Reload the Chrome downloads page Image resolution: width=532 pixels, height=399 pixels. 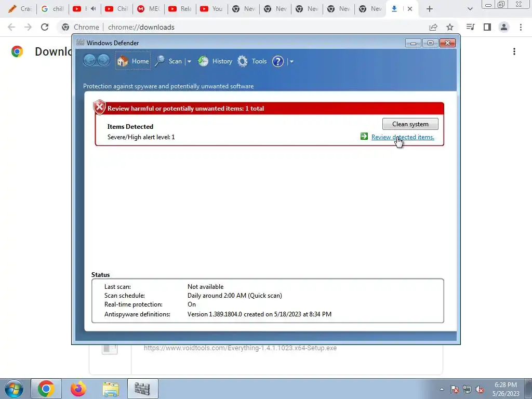click(x=45, y=27)
